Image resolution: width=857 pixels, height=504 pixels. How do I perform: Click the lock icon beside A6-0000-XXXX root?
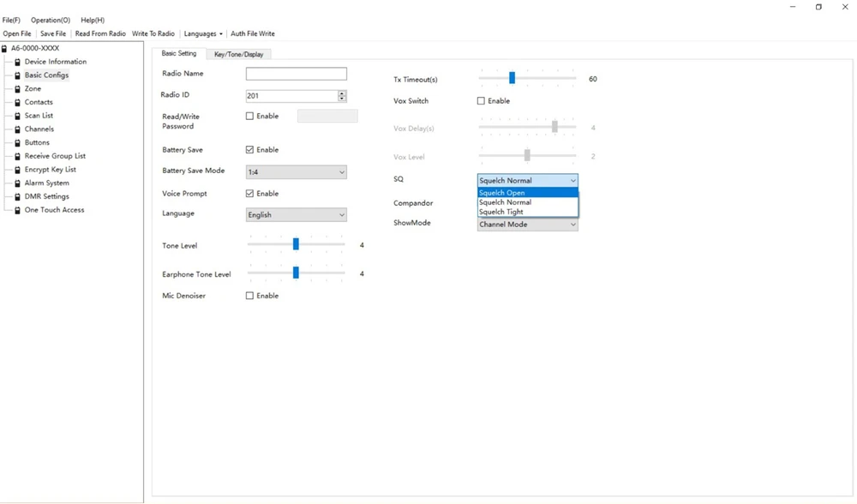pyautogui.click(x=4, y=48)
